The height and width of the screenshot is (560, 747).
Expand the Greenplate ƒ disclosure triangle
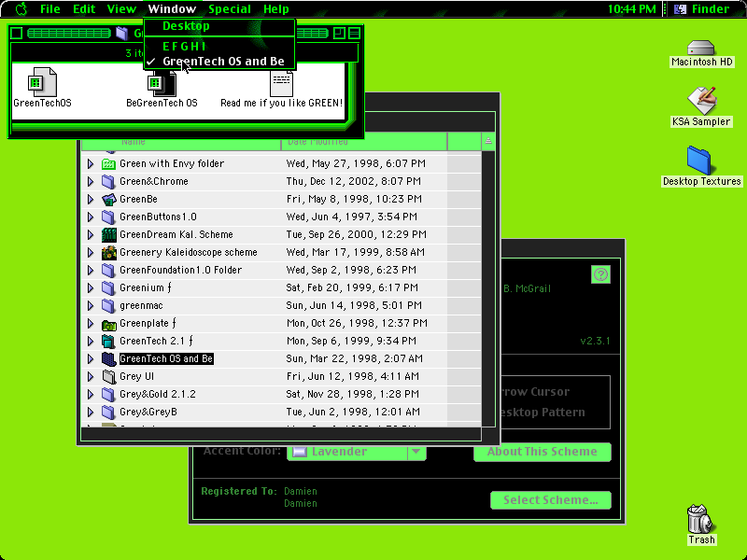[91, 323]
